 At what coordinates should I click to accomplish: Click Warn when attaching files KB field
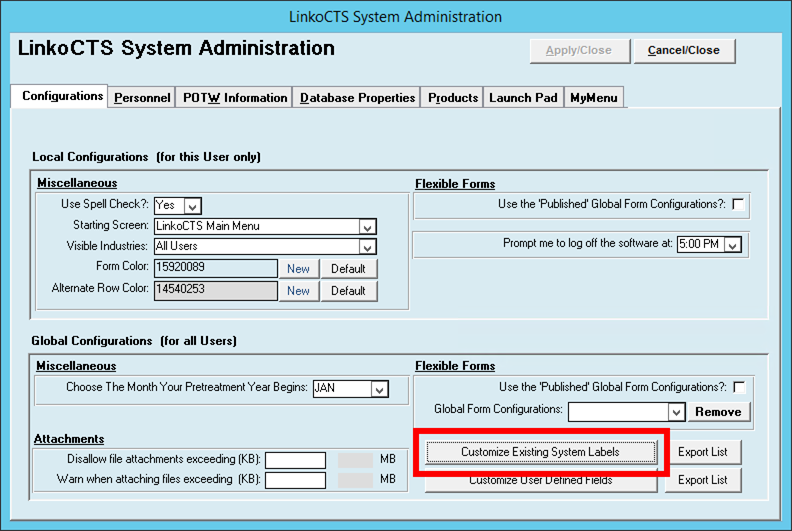click(295, 480)
